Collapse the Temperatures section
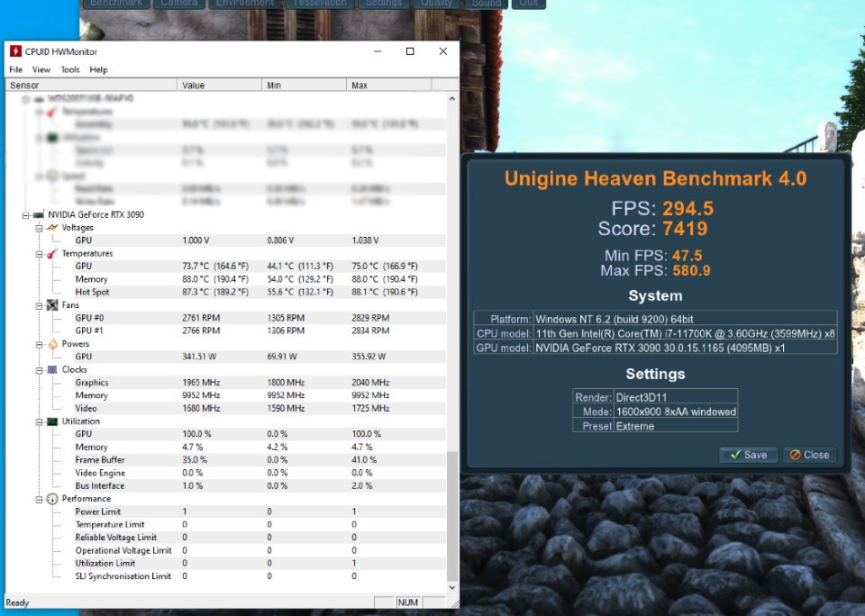Screen dimensions: 865x616 [x=39, y=254]
